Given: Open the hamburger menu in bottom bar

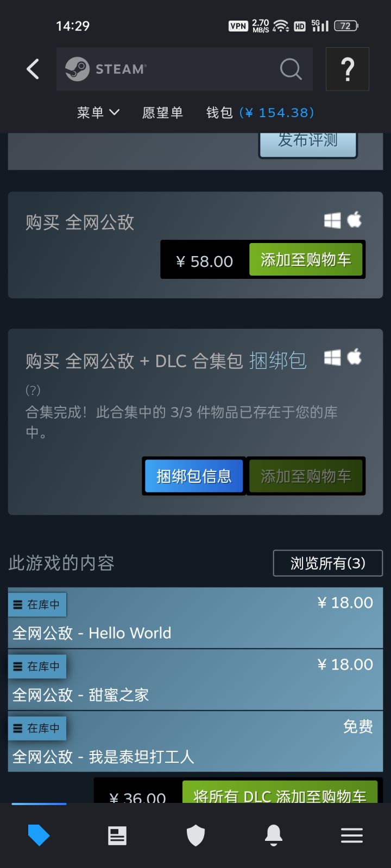Looking at the screenshot, I should tap(352, 835).
